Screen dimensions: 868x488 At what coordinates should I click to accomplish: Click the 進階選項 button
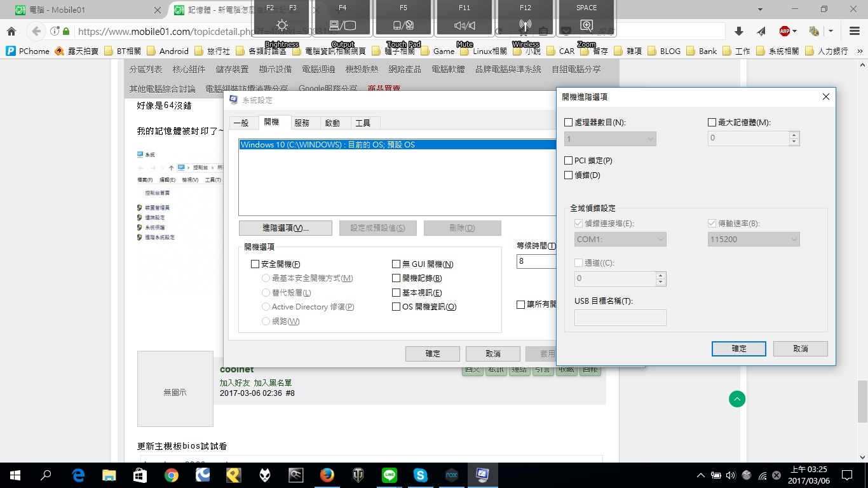[285, 228]
